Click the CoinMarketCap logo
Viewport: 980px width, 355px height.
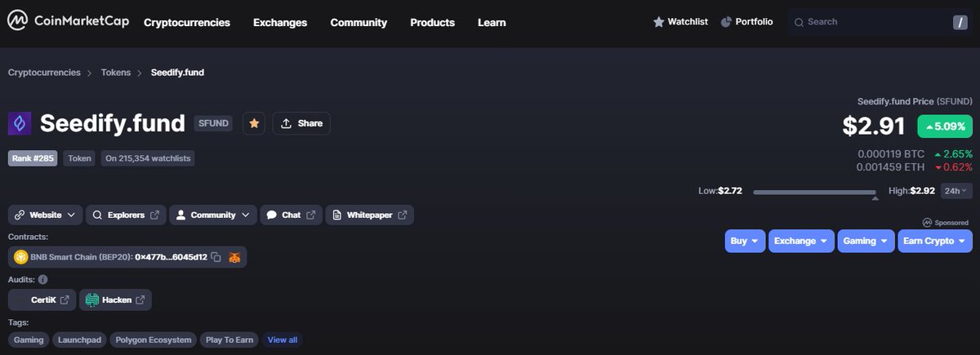pyautogui.click(x=69, y=22)
